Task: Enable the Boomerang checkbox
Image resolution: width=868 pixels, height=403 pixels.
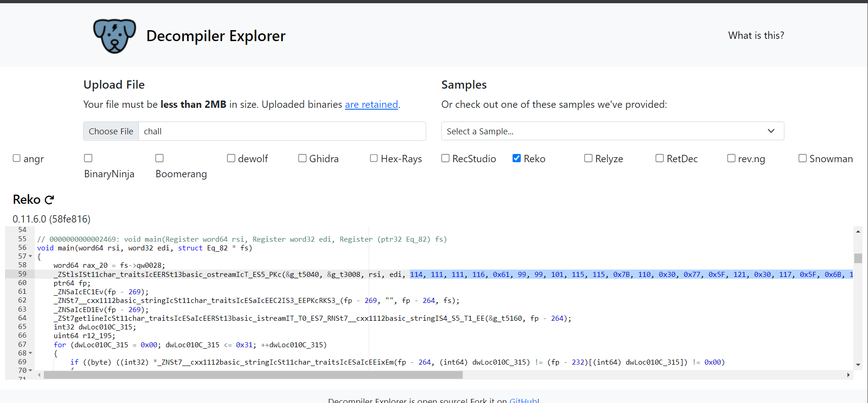Action: coord(159,158)
